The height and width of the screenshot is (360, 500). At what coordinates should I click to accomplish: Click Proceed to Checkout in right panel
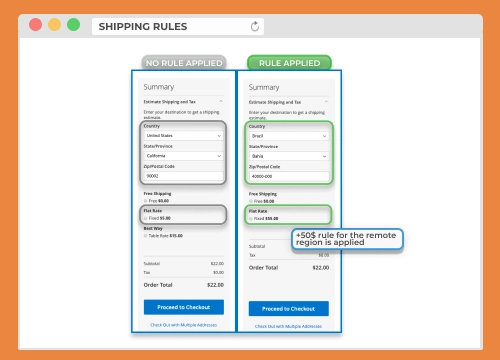(289, 309)
